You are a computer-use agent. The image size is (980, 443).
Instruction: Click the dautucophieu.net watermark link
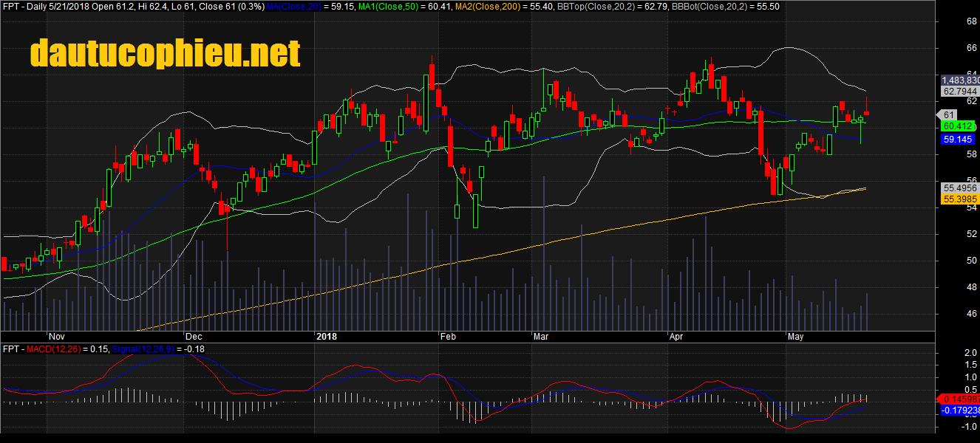coord(165,54)
